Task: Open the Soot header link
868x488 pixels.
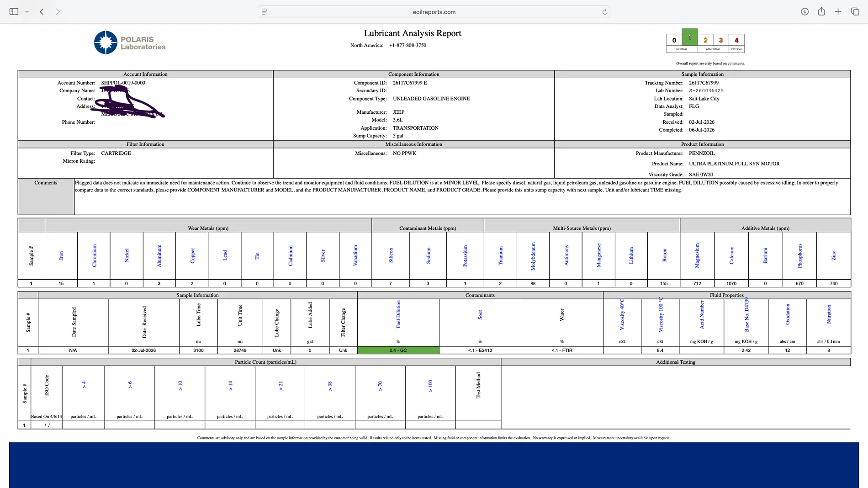Action: [x=480, y=314]
